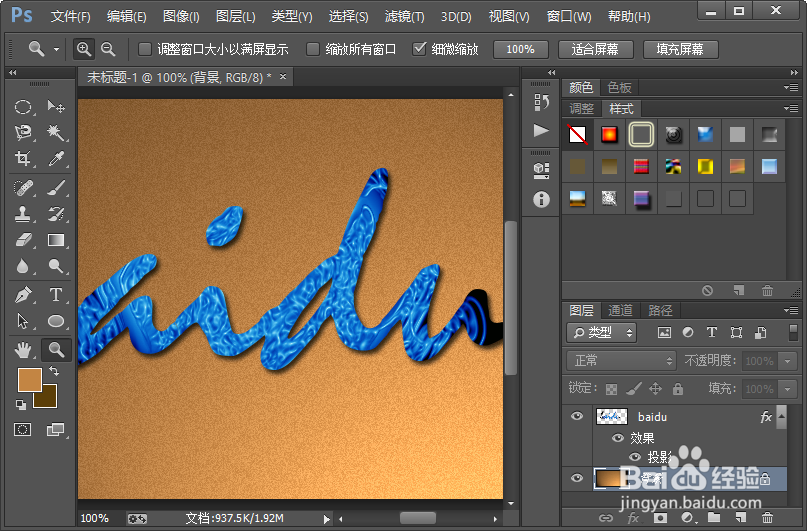807x531 pixels.
Task: Open the Info panel icon
Action: coord(541,199)
